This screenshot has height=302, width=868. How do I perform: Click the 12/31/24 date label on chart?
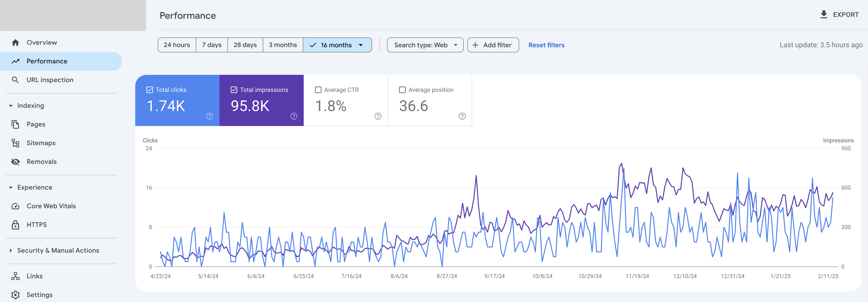[733, 276]
